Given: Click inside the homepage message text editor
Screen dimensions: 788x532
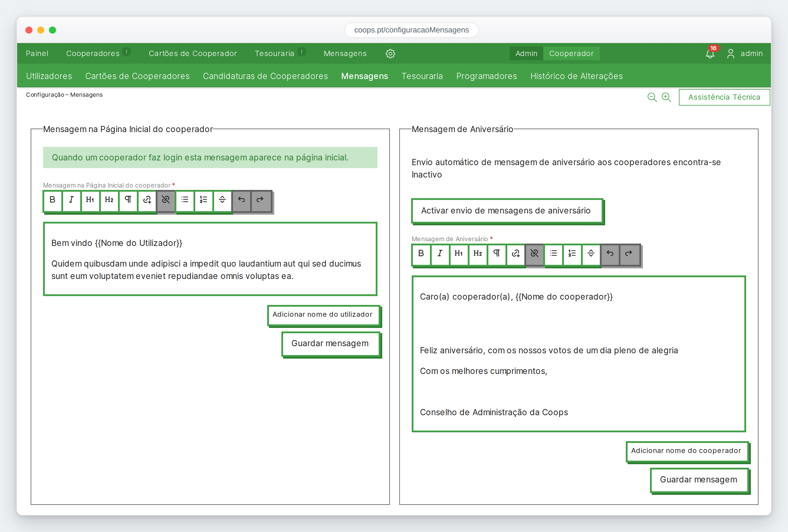Looking at the screenshot, I should 210,259.
